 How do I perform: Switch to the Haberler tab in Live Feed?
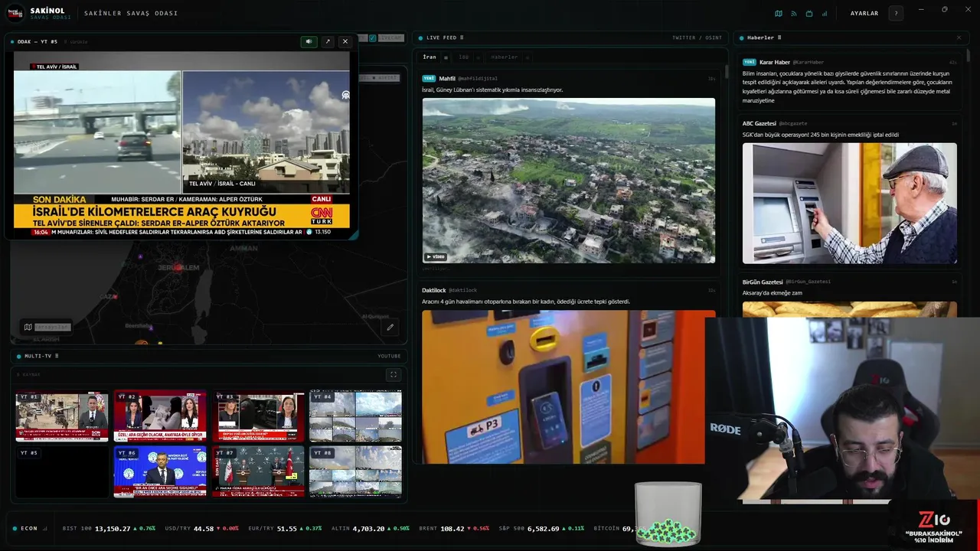pos(505,57)
